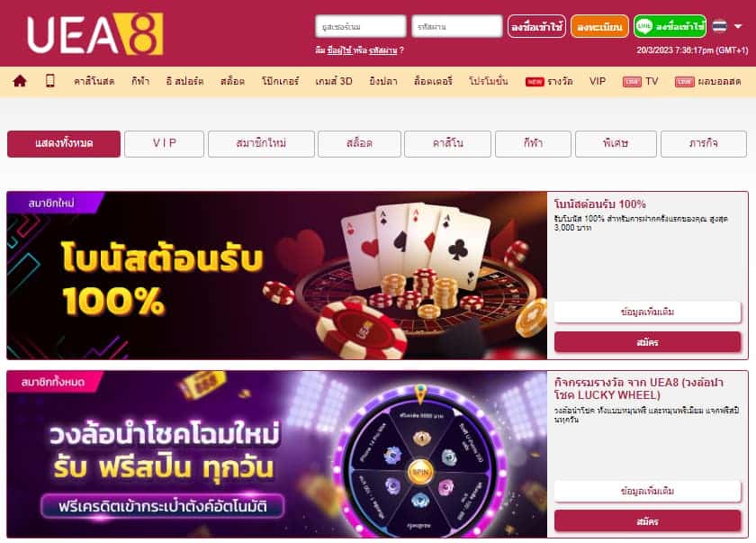Expand the language dropdown arrow
Image resolution: width=756 pixels, height=543 pixels.
point(738,26)
